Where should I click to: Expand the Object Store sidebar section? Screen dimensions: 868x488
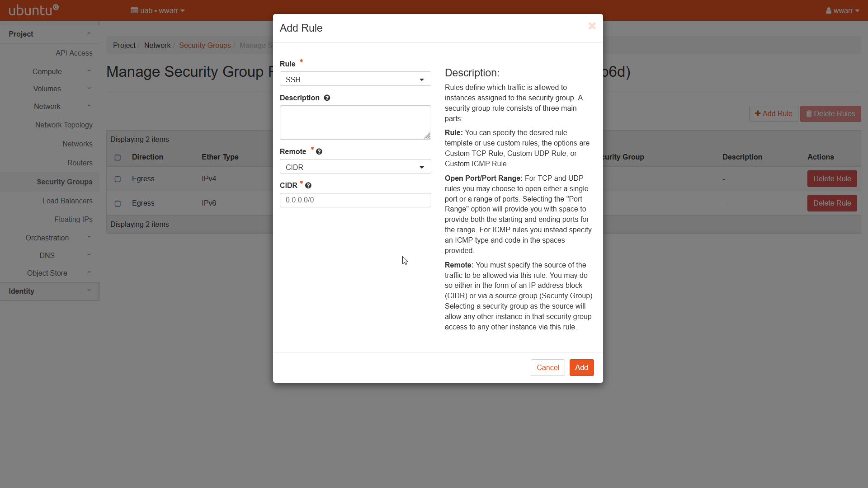coord(50,273)
